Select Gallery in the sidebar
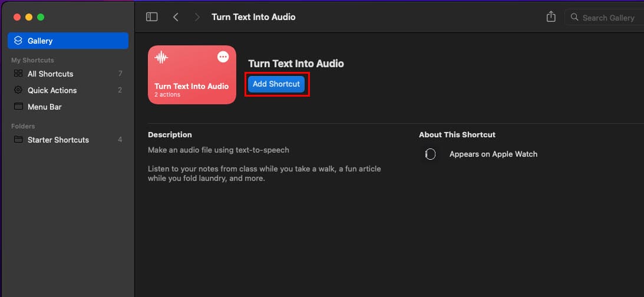644x297 pixels. [68, 41]
